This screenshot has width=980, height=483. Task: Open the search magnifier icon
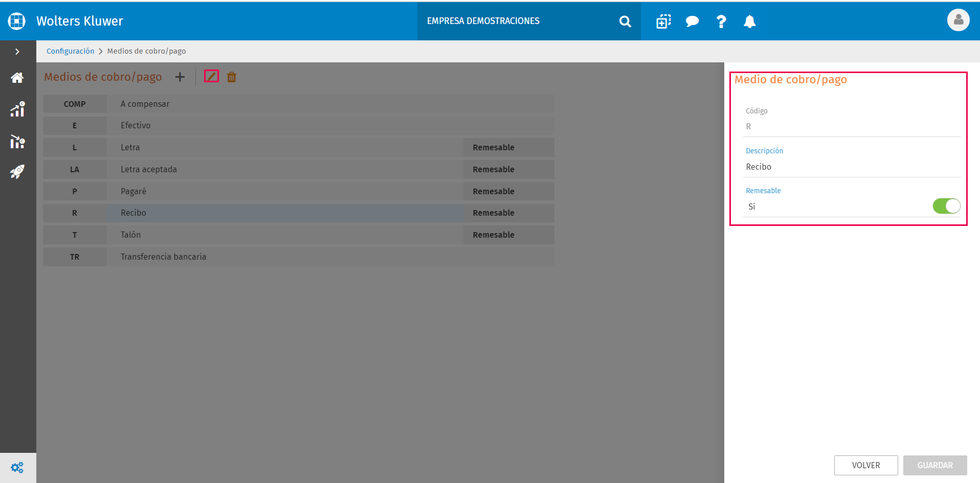click(x=625, y=21)
